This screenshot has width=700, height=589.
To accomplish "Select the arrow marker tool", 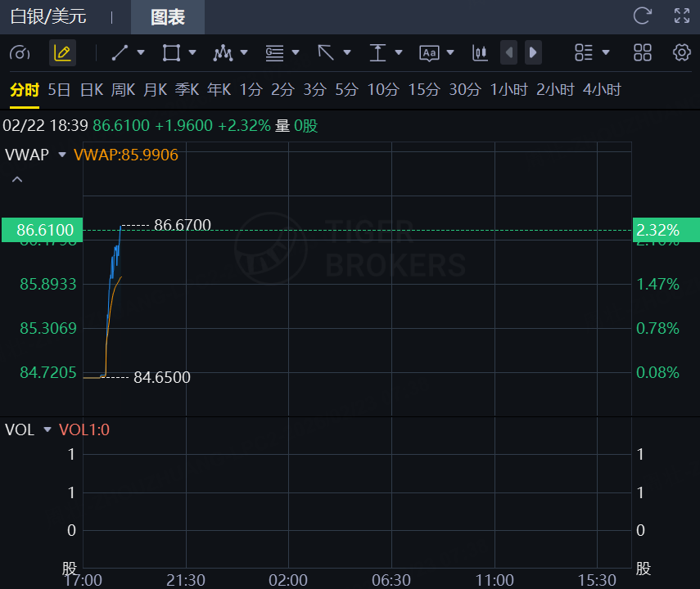I will pos(326,52).
